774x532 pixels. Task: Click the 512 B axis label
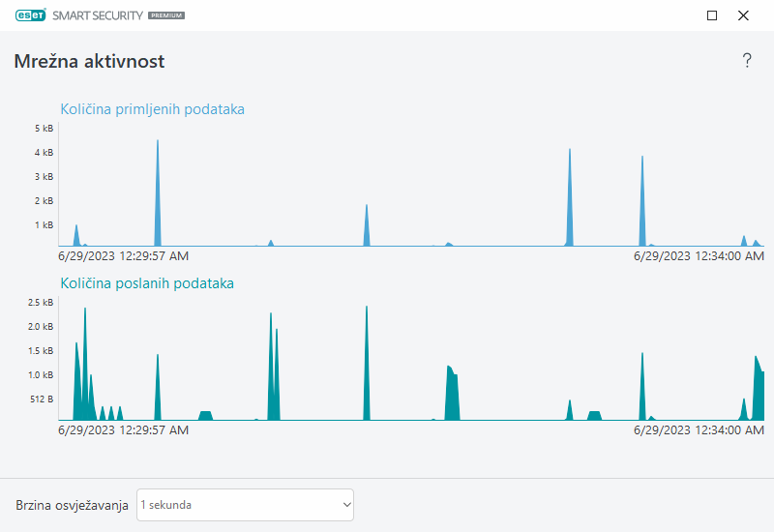pyautogui.click(x=41, y=399)
